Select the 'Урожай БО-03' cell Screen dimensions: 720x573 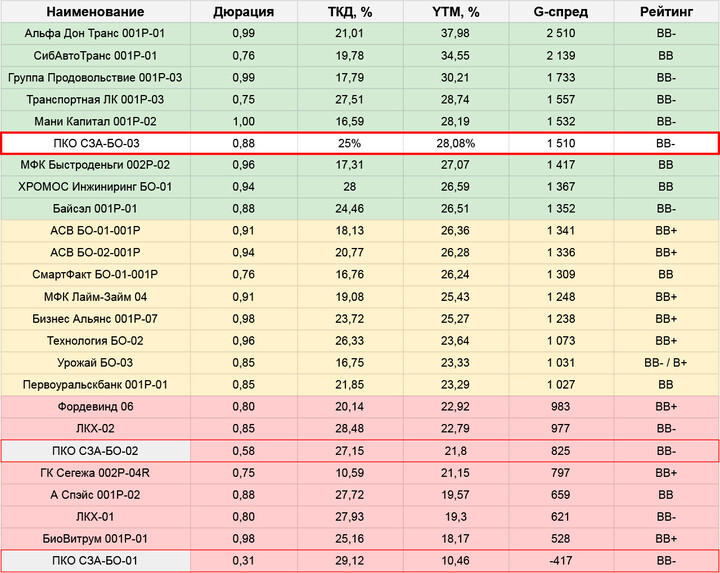[x=96, y=363]
